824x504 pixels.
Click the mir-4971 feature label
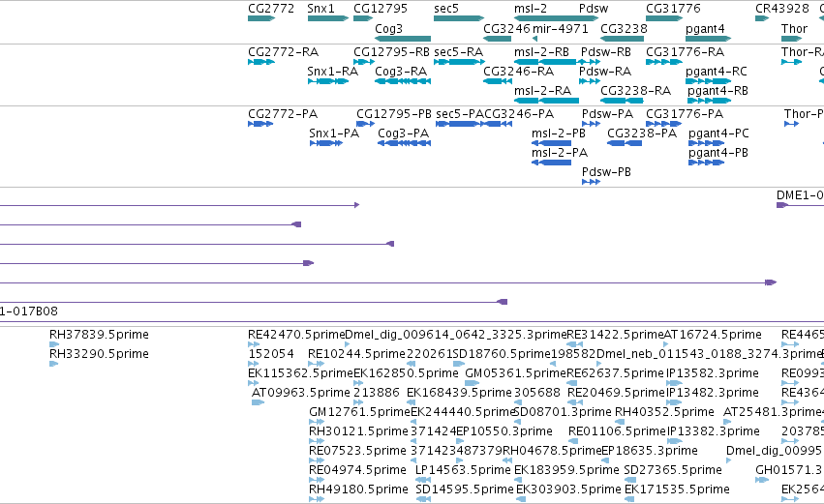pyautogui.click(x=561, y=28)
